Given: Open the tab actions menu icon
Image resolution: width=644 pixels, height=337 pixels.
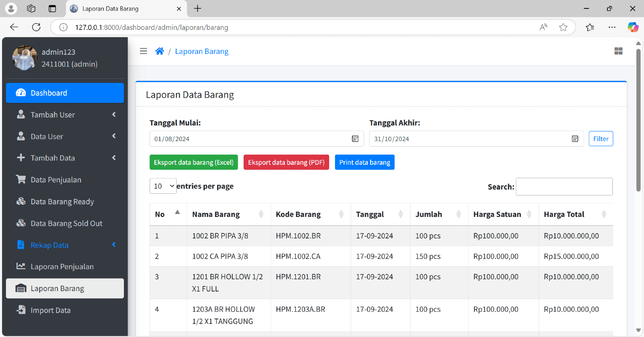Looking at the screenshot, I should point(52,8).
